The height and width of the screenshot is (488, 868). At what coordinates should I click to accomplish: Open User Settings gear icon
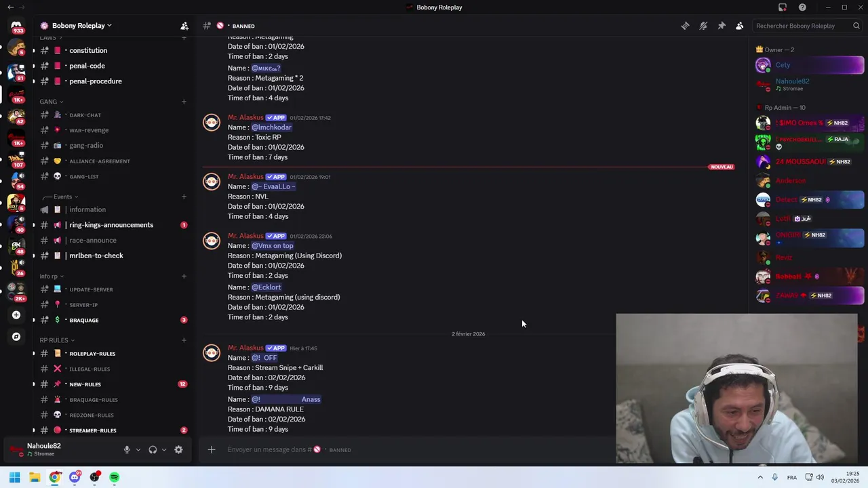tap(178, 449)
